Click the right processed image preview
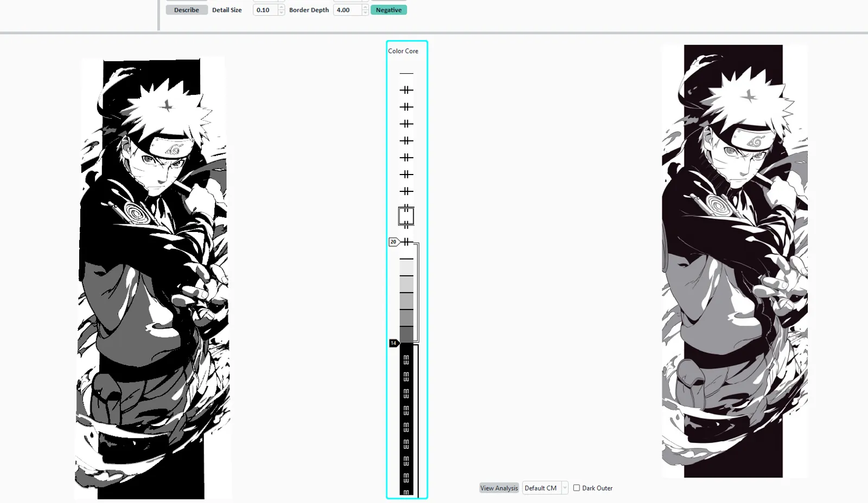 [735, 261]
